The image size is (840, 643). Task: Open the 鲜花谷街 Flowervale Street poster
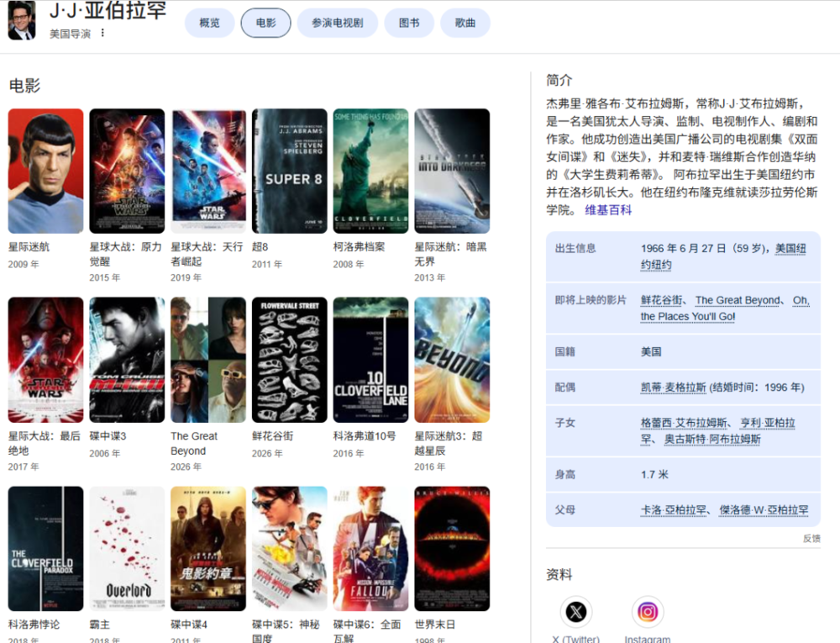(290, 360)
